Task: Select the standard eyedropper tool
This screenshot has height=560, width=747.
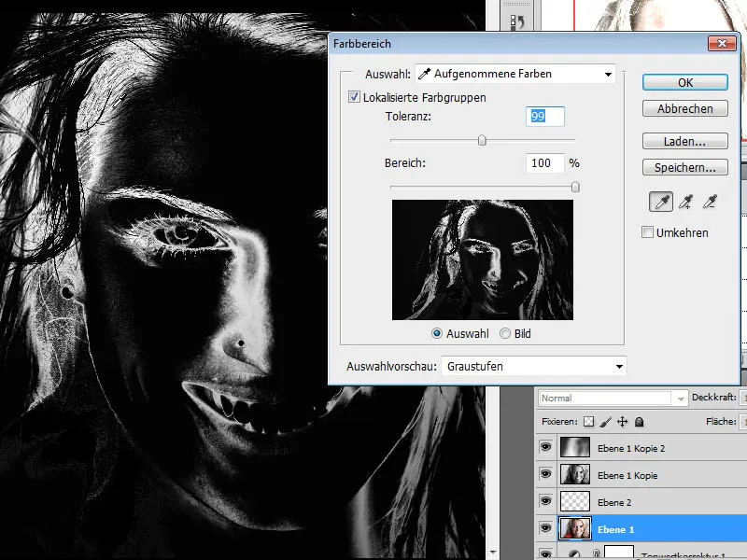Action: [662, 202]
